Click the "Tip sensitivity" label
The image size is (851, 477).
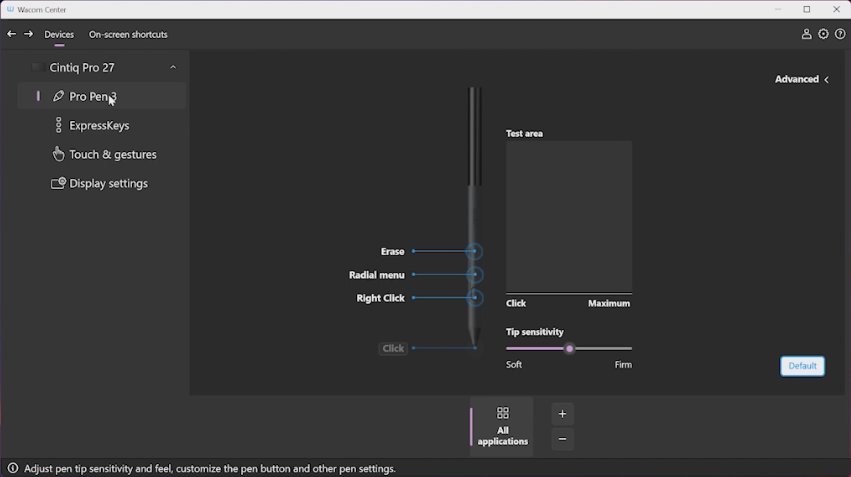[x=535, y=332]
